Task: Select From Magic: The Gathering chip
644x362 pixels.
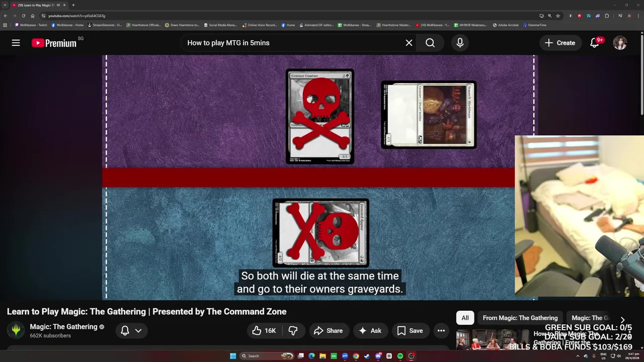Action: [520, 318]
